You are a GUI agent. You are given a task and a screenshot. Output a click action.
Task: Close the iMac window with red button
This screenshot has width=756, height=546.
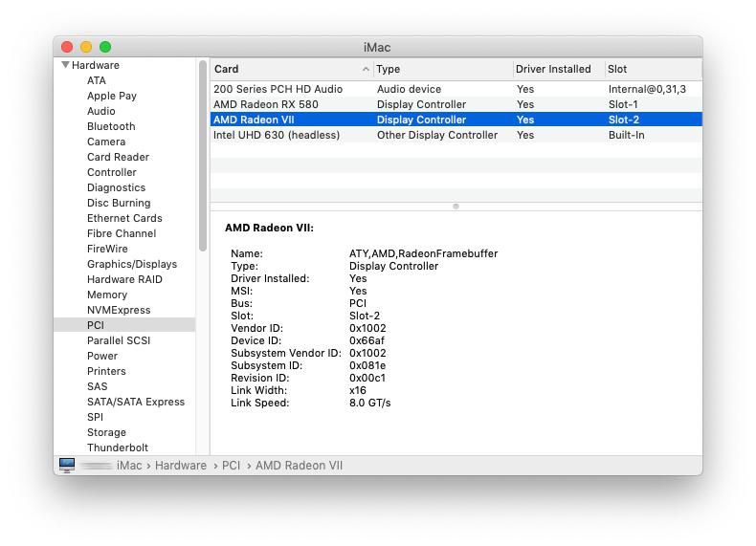[x=67, y=47]
